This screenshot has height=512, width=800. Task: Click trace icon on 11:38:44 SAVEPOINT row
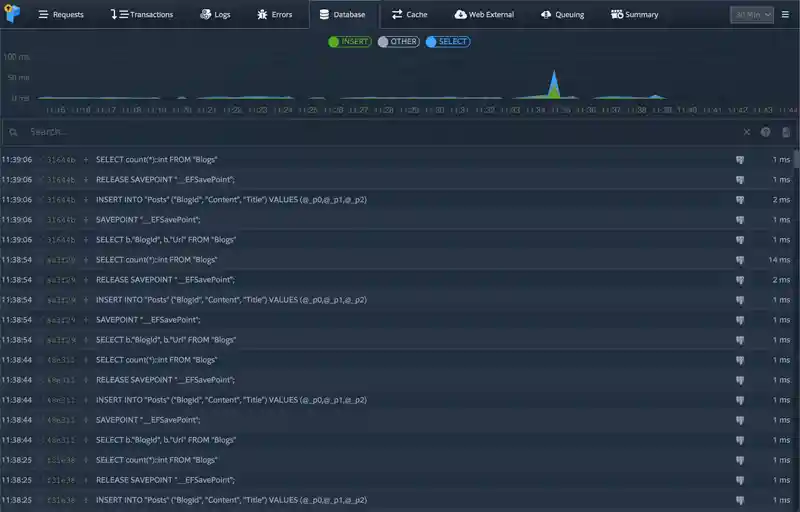tap(740, 420)
